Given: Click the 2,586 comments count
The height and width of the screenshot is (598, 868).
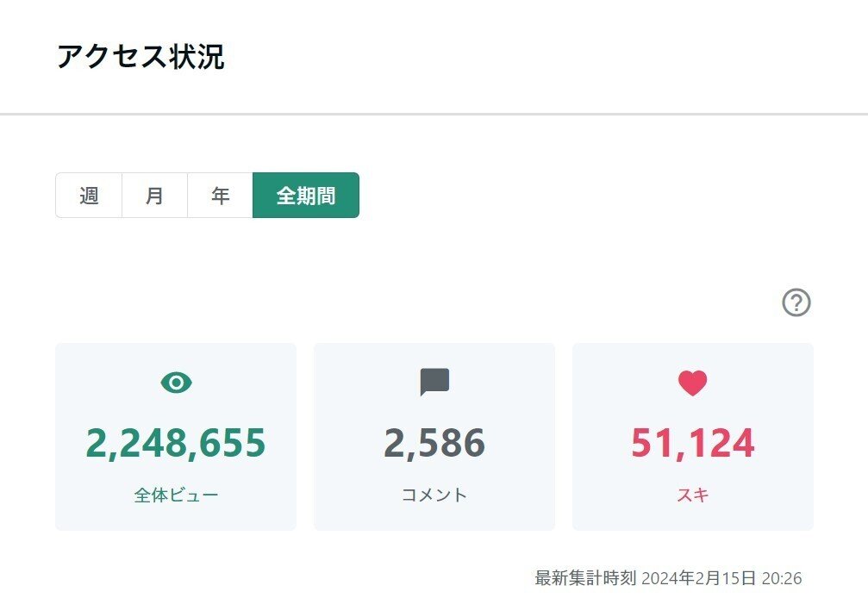Looking at the screenshot, I should [434, 444].
